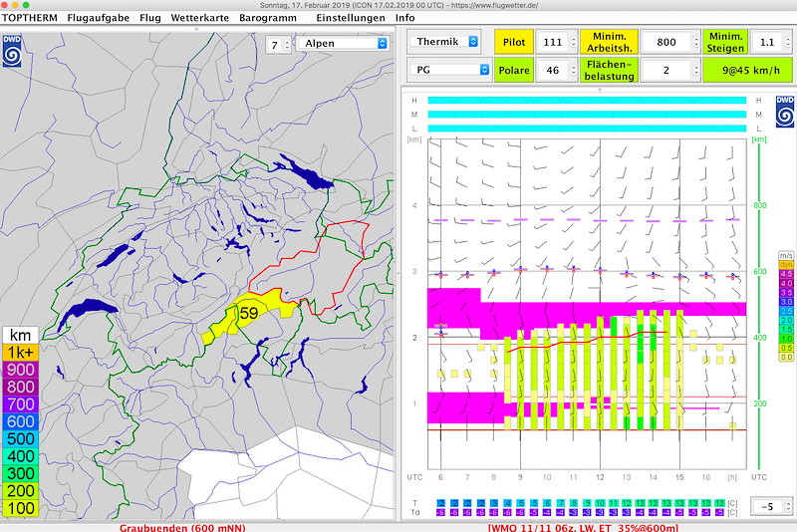Click the 15 UTC hour on barogram axis
Image resolution: width=797 pixels, height=532 pixels.
tap(679, 477)
